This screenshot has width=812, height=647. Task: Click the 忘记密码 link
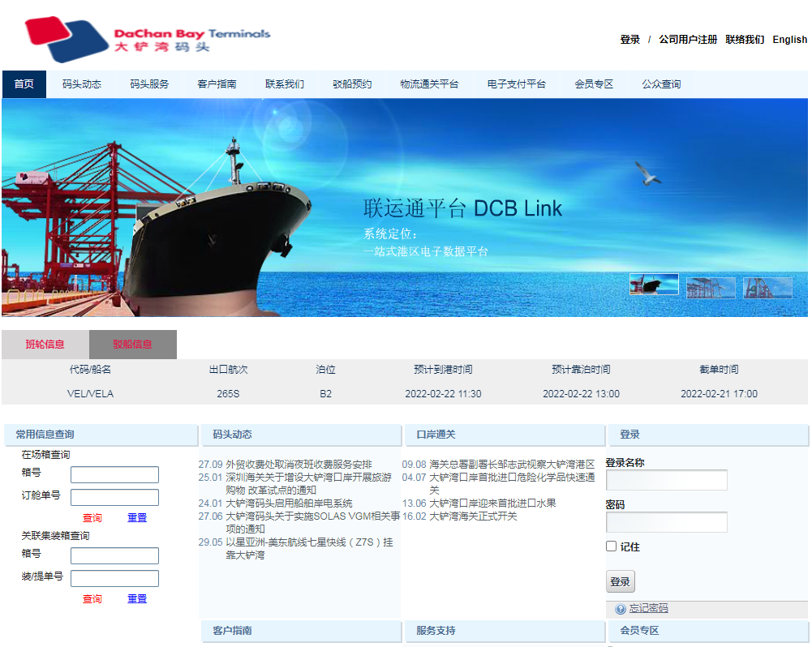click(x=648, y=608)
